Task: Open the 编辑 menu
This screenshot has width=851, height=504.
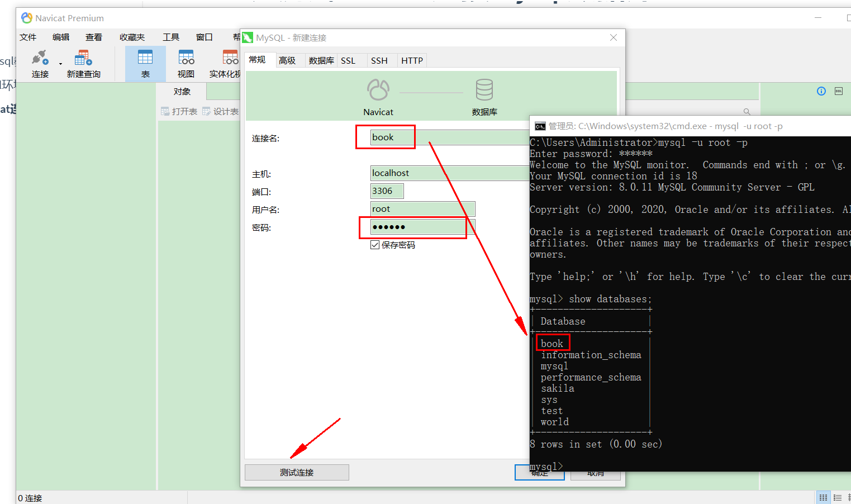Action: [x=61, y=37]
